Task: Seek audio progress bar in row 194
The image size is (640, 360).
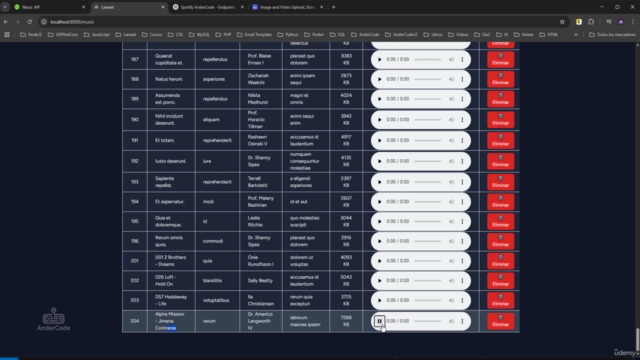Action: [427, 202]
